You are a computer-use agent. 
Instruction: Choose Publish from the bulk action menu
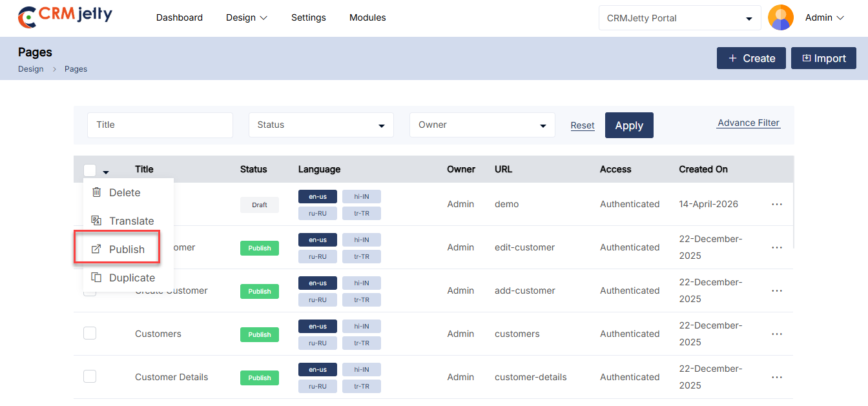(127, 249)
